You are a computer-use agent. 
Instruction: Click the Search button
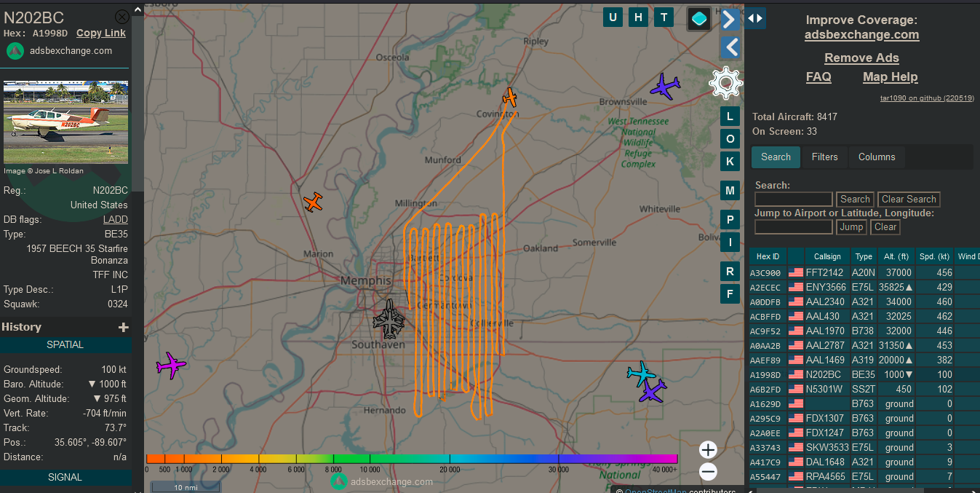(855, 199)
